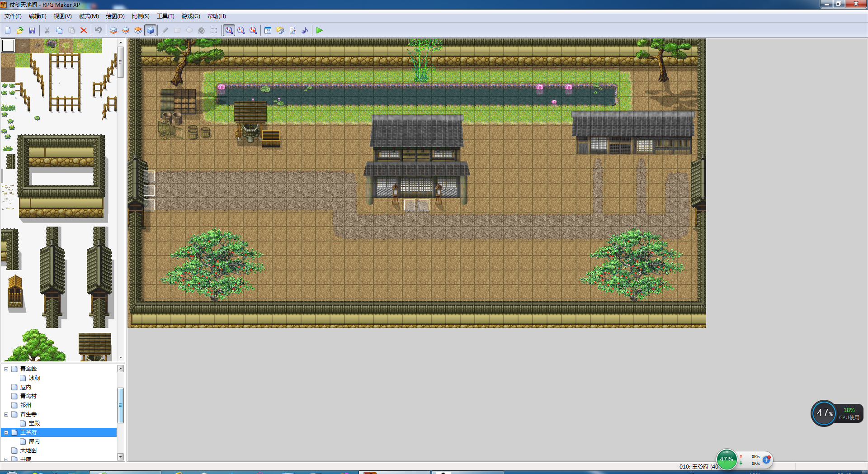
Task: Collapse the 青鸾峰 map tree node
Action: (6, 369)
